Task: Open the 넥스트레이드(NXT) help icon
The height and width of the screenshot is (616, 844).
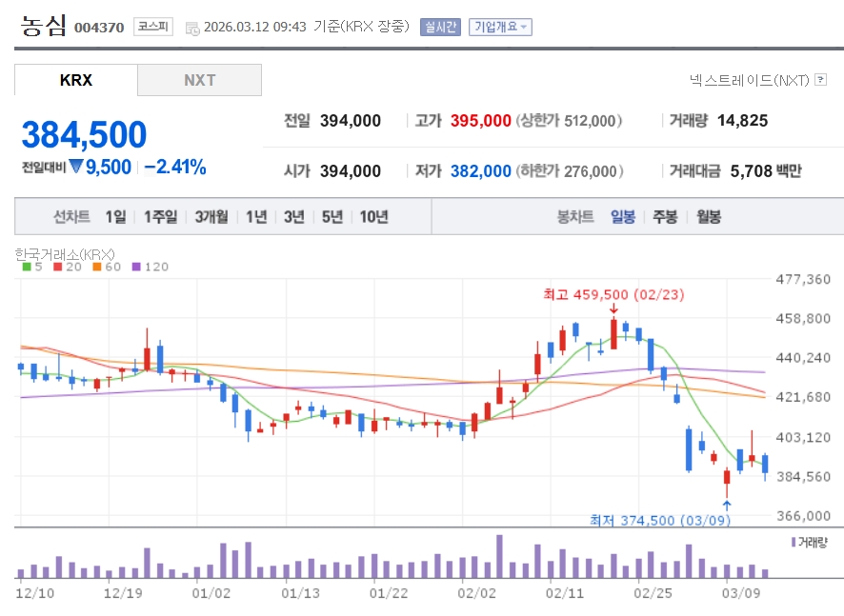Action: 821,80
